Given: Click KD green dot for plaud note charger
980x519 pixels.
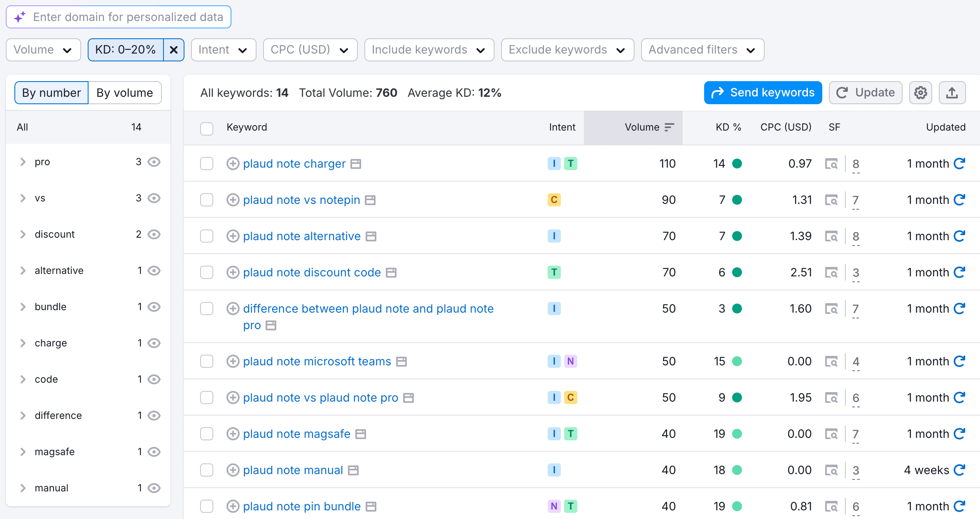Looking at the screenshot, I should [x=737, y=164].
